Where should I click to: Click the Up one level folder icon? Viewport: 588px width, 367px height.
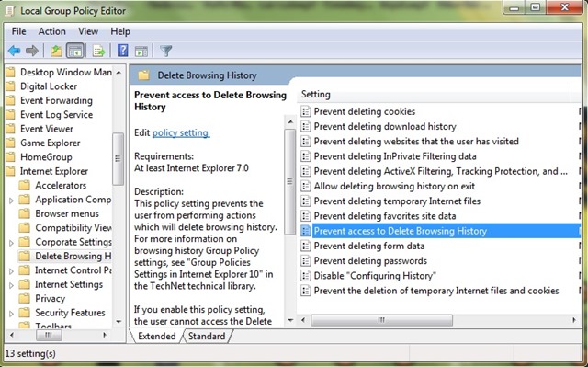tap(56, 51)
